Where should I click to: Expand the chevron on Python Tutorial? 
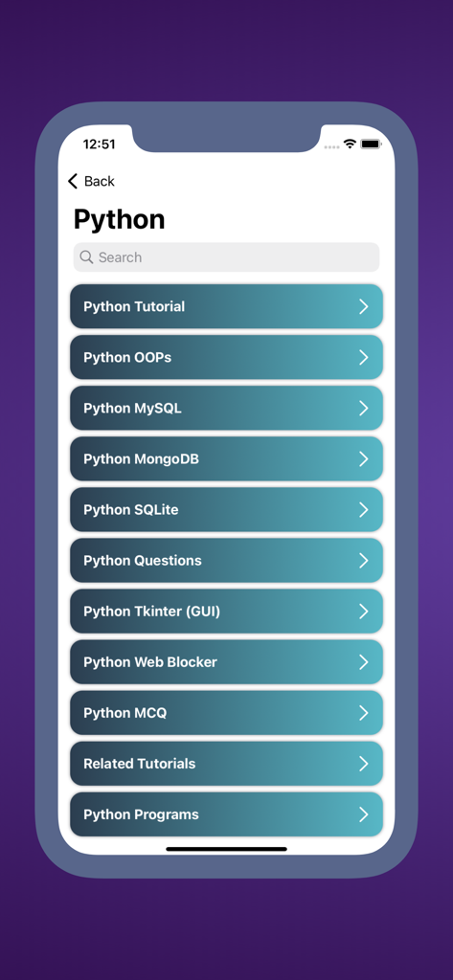pos(364,306)
